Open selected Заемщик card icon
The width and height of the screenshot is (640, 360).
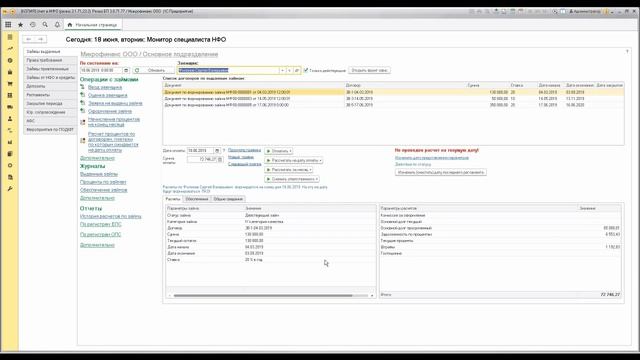297,70
